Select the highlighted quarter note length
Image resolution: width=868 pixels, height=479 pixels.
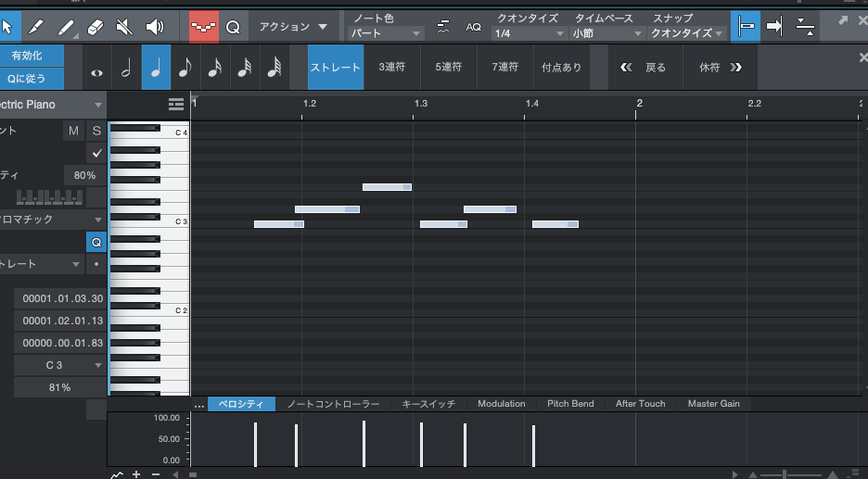pos(156,68)
